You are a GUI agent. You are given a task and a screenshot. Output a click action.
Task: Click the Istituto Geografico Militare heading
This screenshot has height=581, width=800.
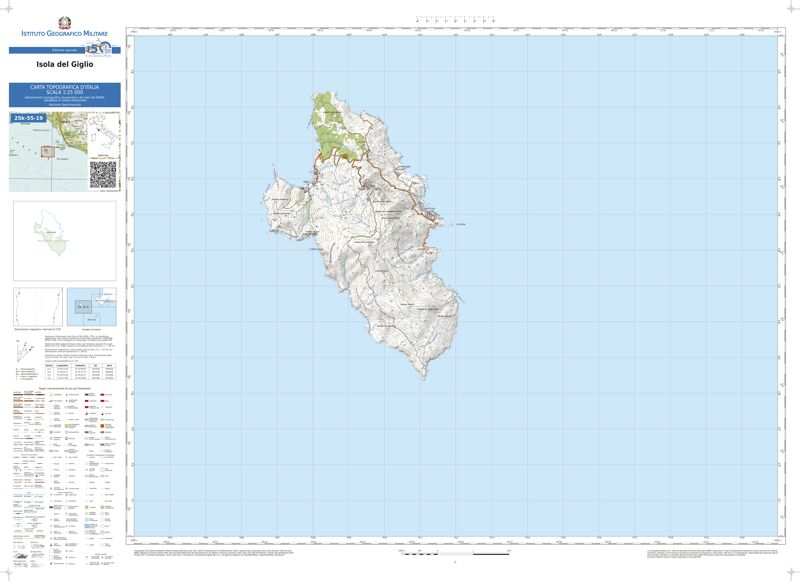65,36
